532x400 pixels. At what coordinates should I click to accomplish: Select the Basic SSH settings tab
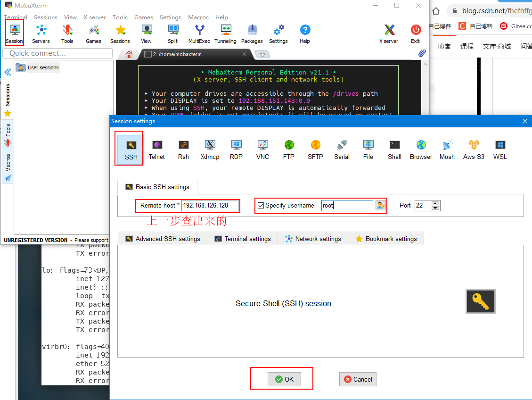(x=157, y=187)
